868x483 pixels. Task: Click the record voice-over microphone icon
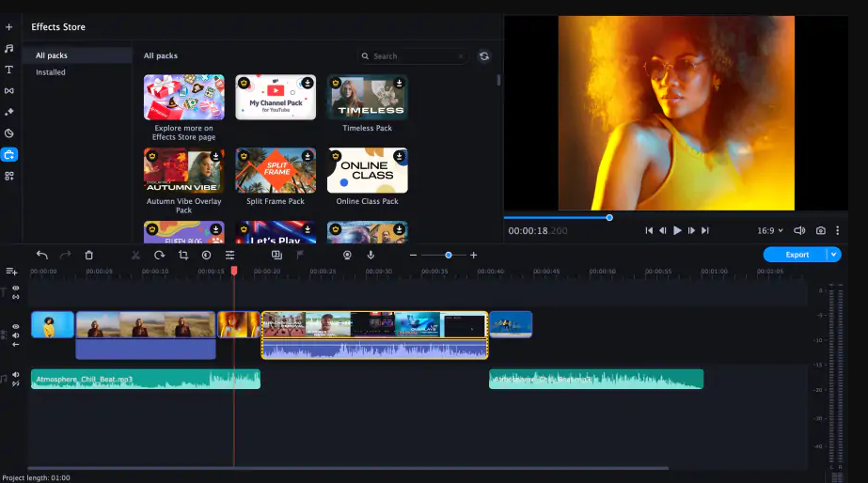pyautogui.click(x=371, y=255)
